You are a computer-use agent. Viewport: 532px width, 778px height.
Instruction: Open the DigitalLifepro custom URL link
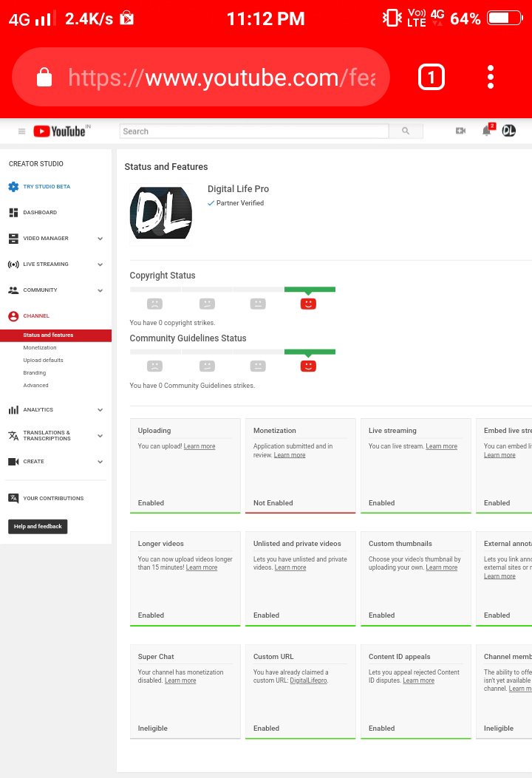click(308, 680)
